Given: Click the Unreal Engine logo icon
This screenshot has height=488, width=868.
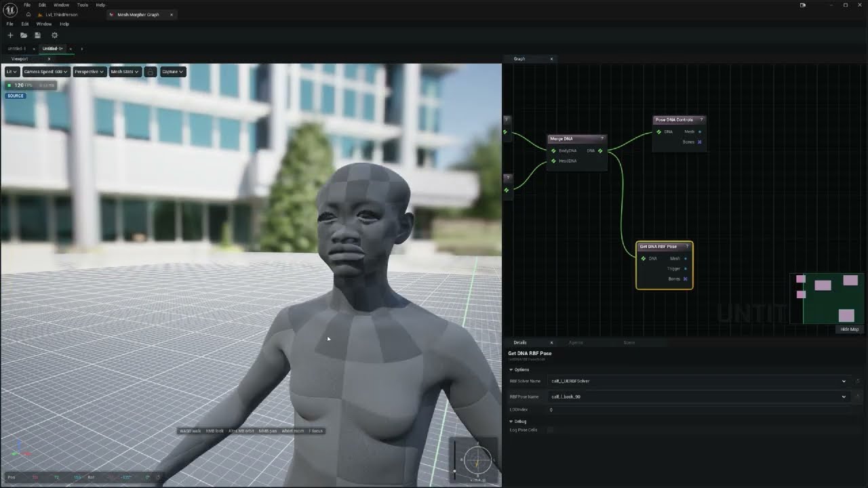Looking at the screenshot, I should tap(12, 9).
